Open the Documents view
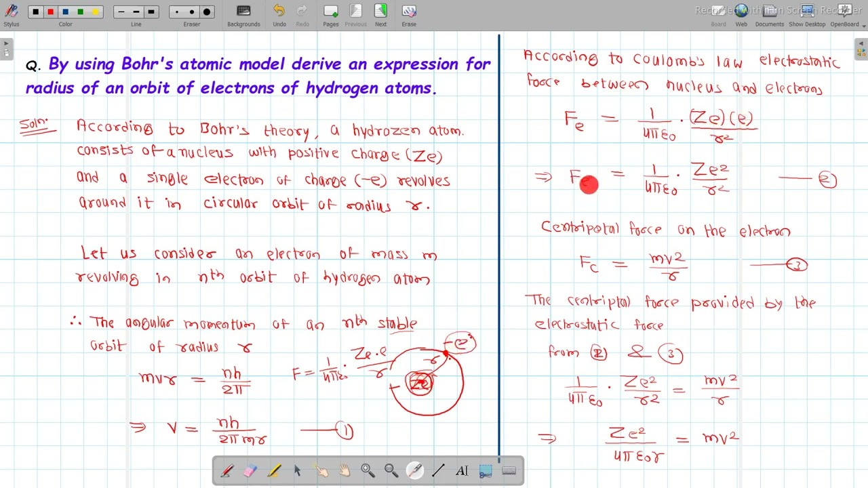Viewport: 868px width, 488px height. pos(770,14)
